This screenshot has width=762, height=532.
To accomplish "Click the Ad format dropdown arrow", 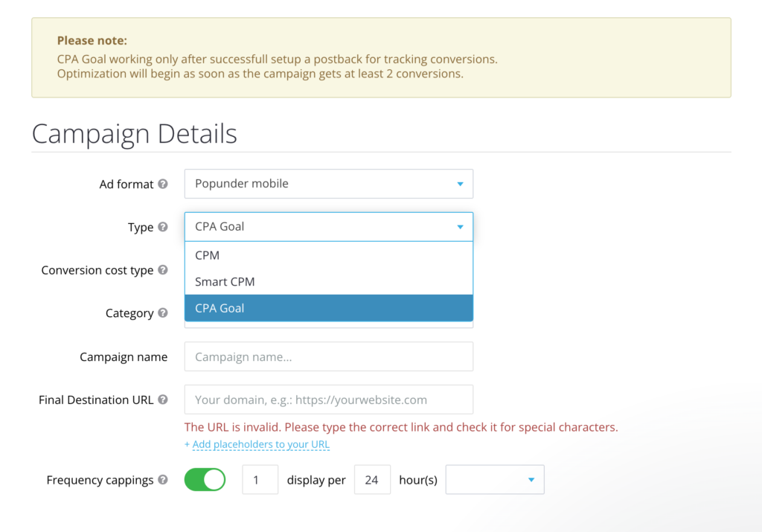I will tap(460, 184).
